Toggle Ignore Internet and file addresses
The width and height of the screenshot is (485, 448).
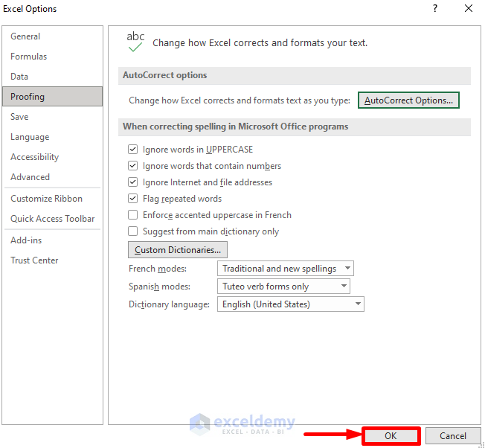point(132,182)
